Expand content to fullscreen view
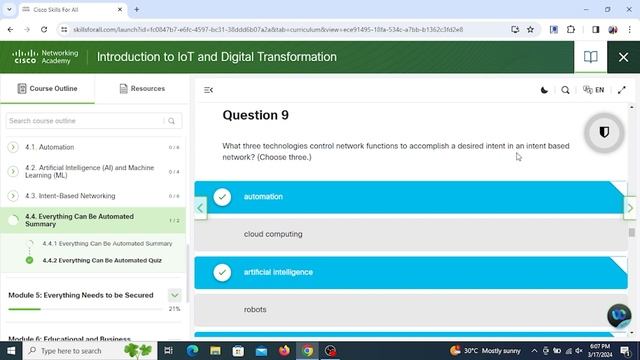The image size is (640, 360). pos(621,90)
